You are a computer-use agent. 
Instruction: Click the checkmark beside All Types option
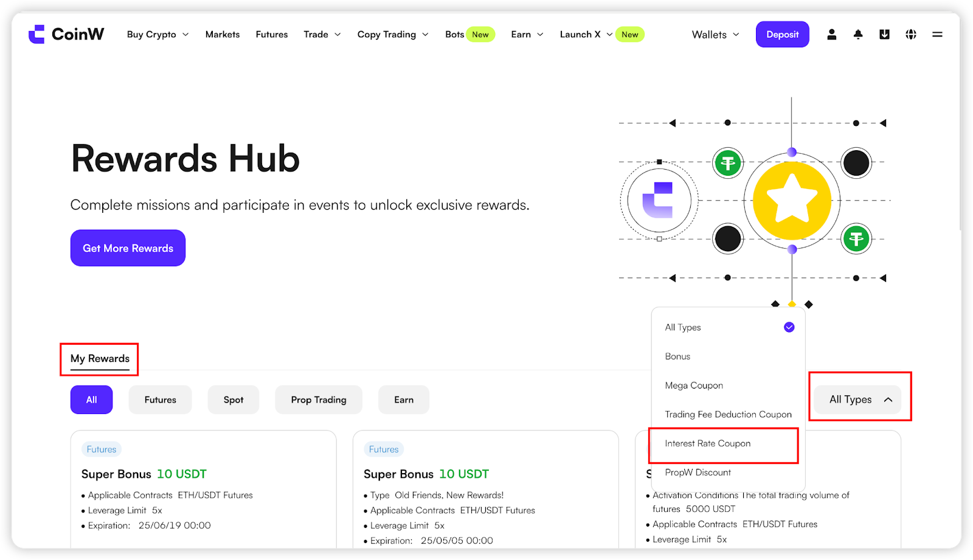click(789, 327)
